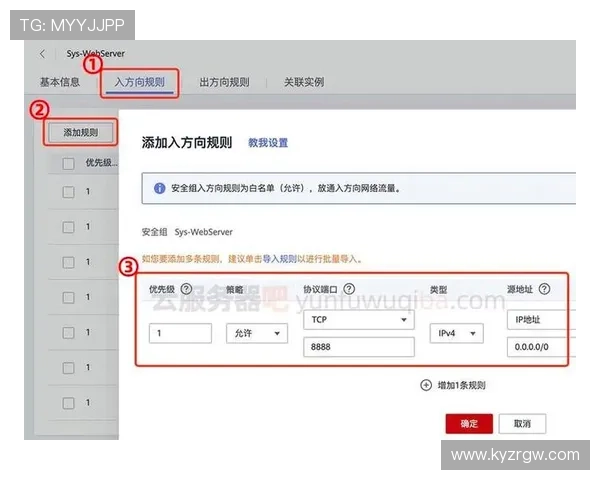Viewport: 600px width, 480px height.
Task: Tick the fifth rule row checkbox
Action: (x=68, y=333)
